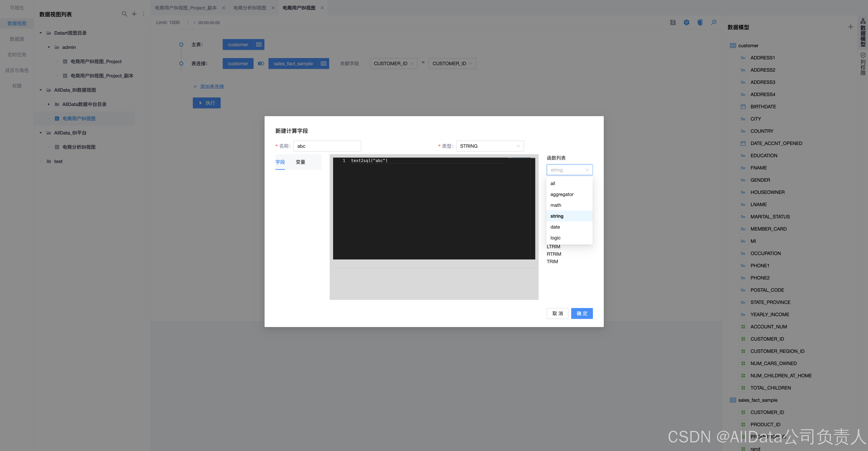The width and height of the screenshot is (868, 451).
Task: Click the search icon in view list header
Action: [124, 14]
